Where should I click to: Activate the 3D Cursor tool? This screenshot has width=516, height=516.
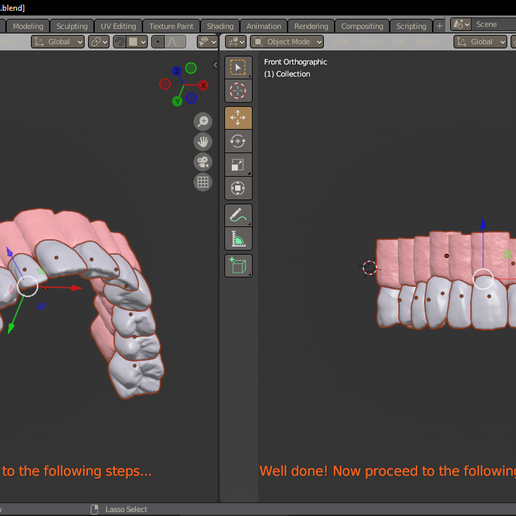[x=238, y=91]
